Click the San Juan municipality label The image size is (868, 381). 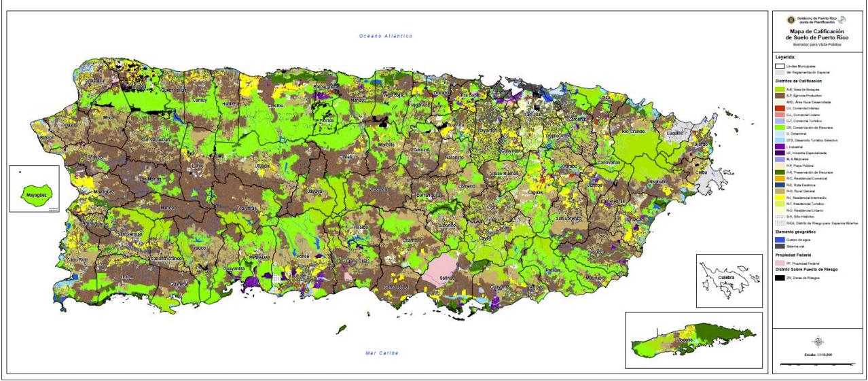point(532,115)
